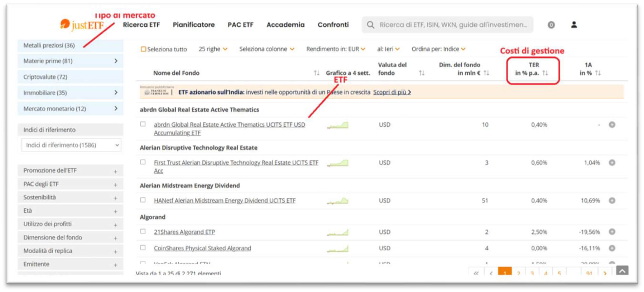Check the abrdn Global Real Estate ETF box
The width and height of the screenshot is (644, 292).
point(143,124)
